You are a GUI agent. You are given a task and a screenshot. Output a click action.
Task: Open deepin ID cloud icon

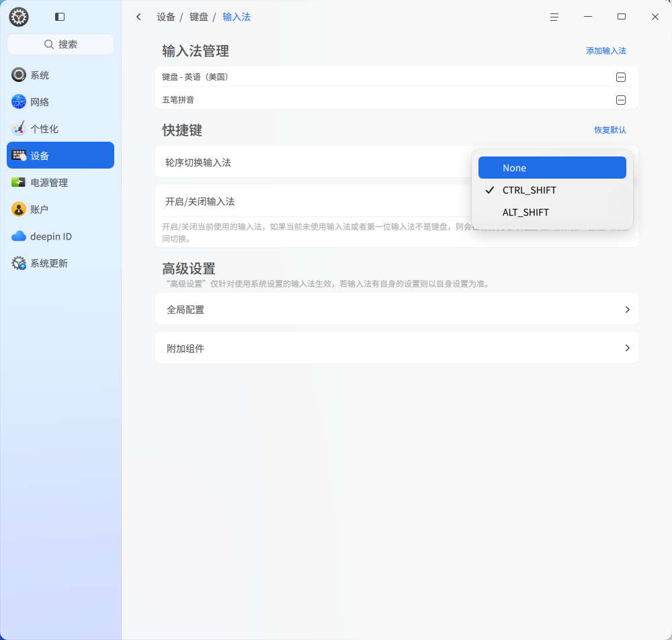pyautogui.click(x=18, y=236)
